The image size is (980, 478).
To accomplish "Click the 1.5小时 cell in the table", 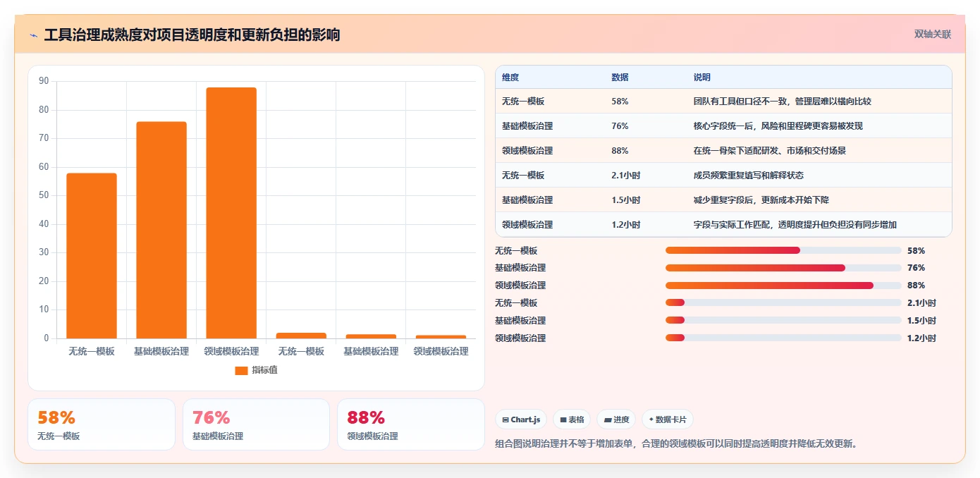I will 626,200.
